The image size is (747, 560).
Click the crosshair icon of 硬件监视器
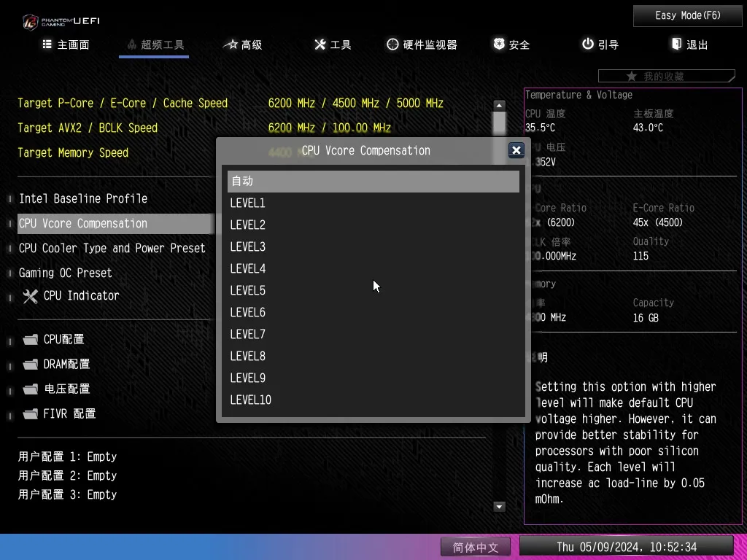(x=392, y=44)
